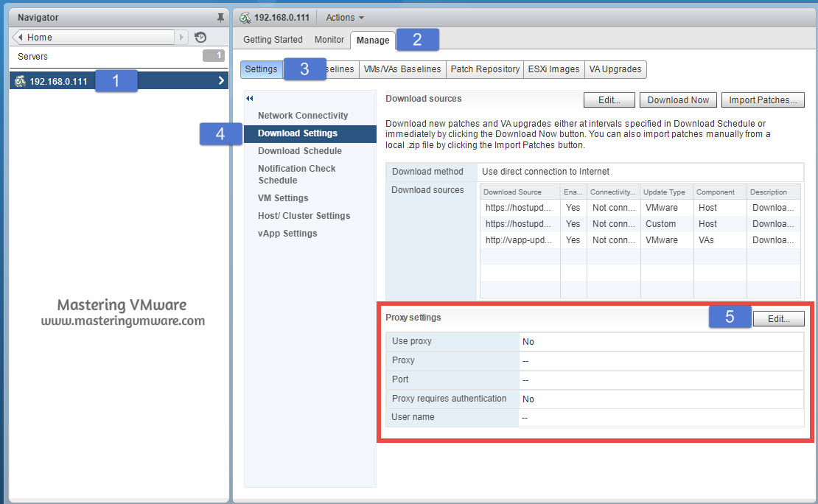Click server icon beside 192.168.0.111 in Navigator
The image size is (818, 504).
tap(20, 81)
